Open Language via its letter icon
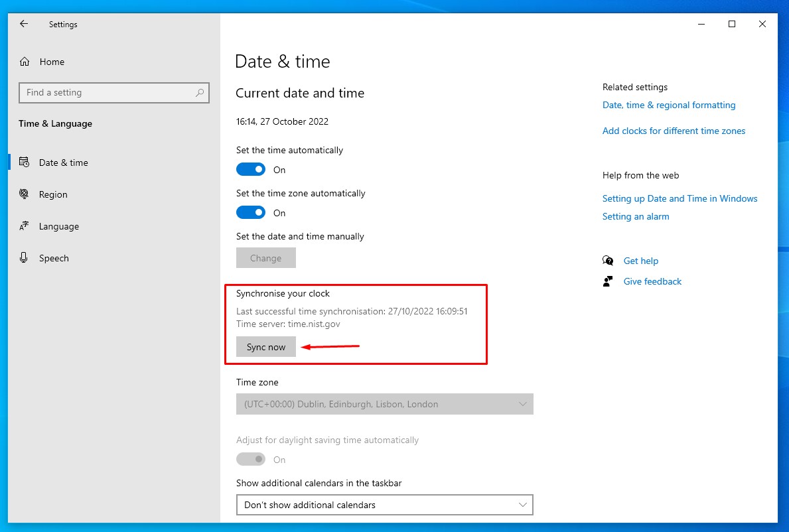Screen dimensions: 789x532 tap(25, 226)
